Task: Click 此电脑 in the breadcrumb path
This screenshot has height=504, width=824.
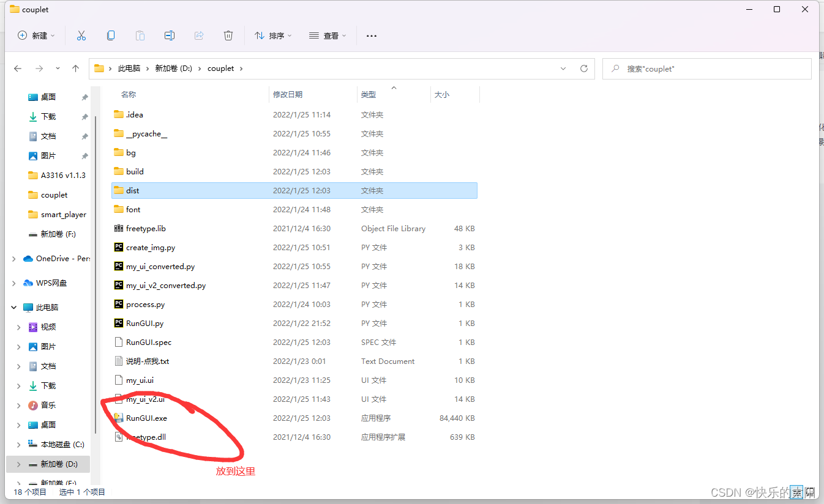Action: (x=129, y=69)
